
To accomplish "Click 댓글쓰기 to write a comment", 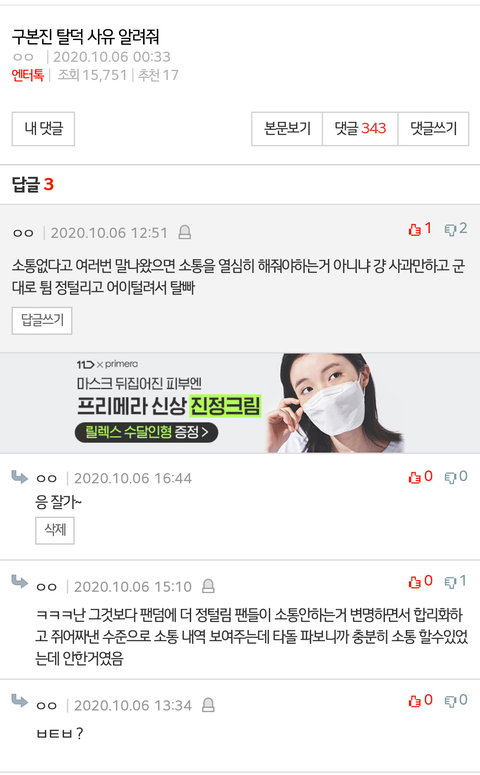I will pos(434,129).
